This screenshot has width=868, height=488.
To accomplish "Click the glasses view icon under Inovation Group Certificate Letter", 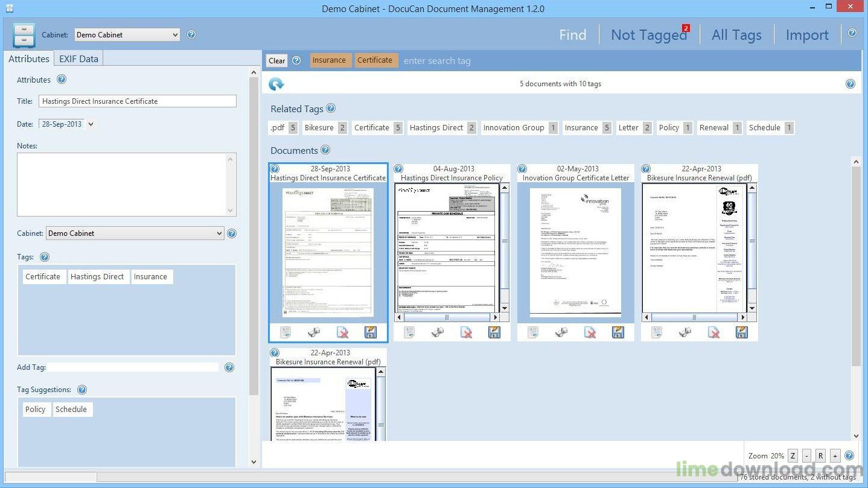I will [x=561, y=332].
